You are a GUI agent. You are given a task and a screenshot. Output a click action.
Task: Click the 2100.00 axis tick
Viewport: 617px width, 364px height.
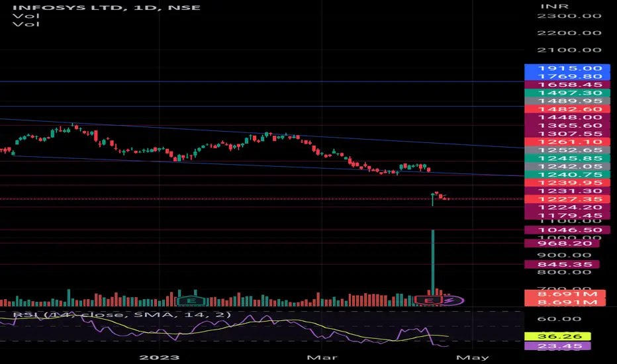(569, 50)
